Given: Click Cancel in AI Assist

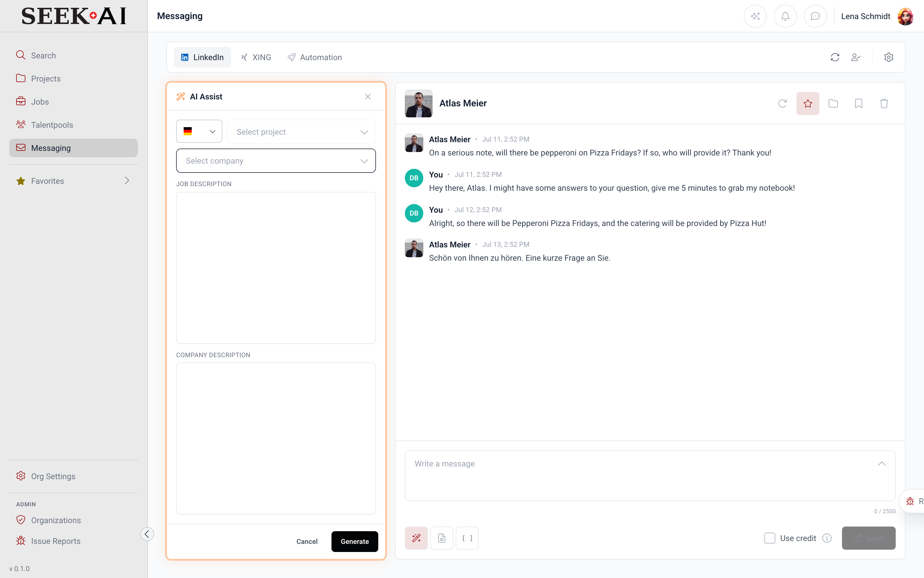Looking at the screenshot, I should 307,541.
